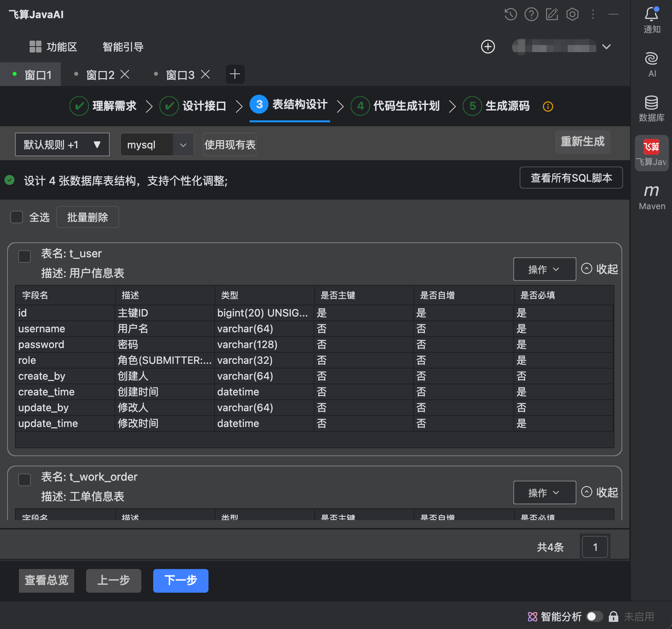The width and height of the screenshot is (672, 629).
Task: Switch to the 窗口2 tab
Action: click(x=100, y=75)
